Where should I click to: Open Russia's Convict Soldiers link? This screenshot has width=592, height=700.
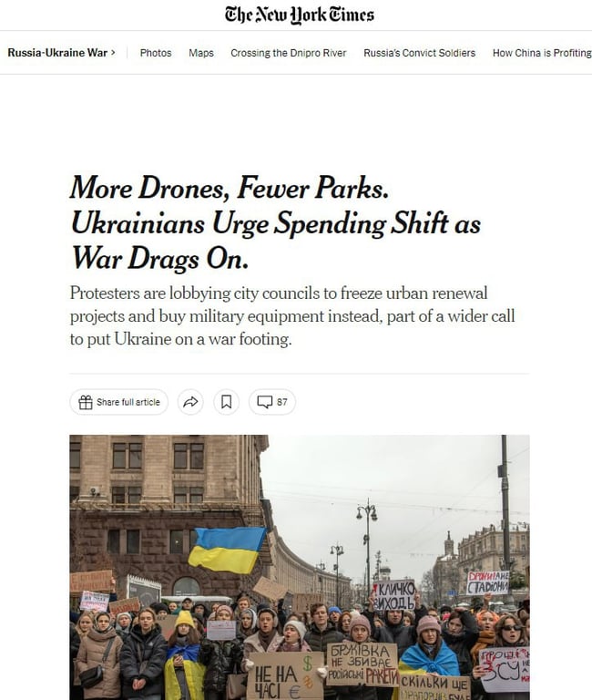(419, 53)
